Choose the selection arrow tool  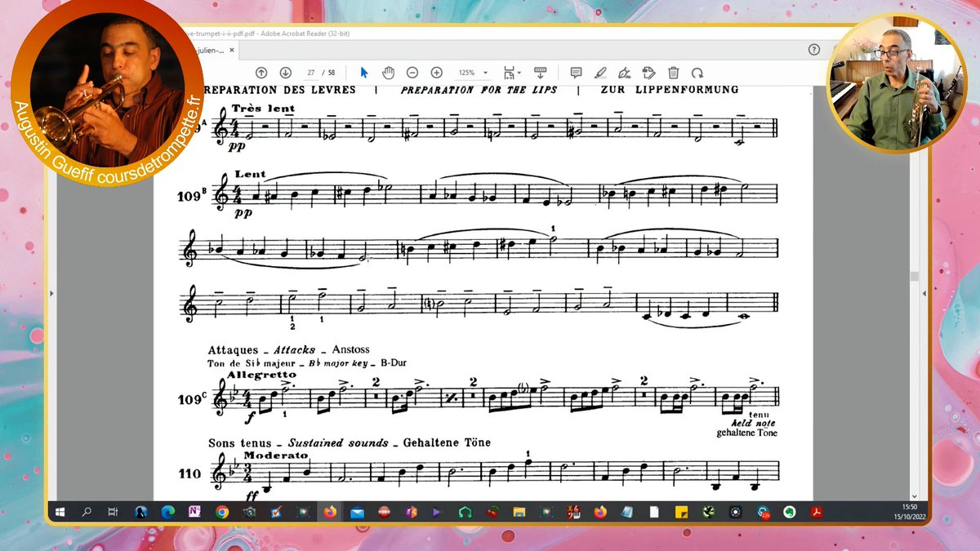364,73
